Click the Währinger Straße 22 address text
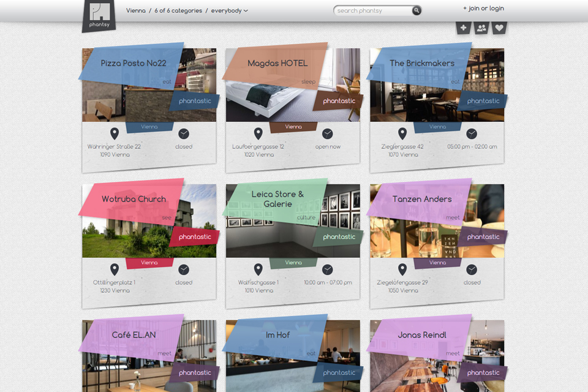This screenshot has height=392, width=588. click(114, 146)
